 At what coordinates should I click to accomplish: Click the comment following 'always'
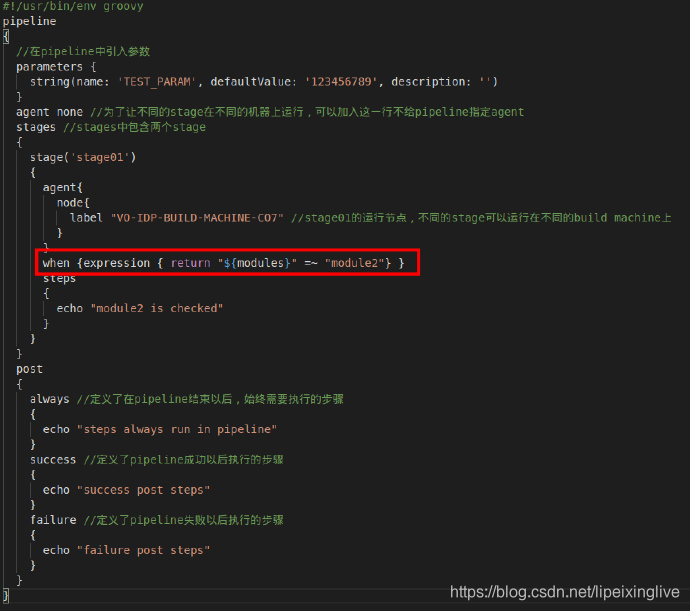[210, 399]
